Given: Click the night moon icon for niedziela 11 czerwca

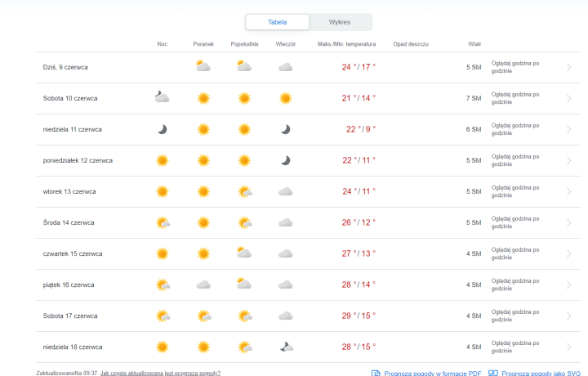Looking at the screenshot, I should point(163,129).
